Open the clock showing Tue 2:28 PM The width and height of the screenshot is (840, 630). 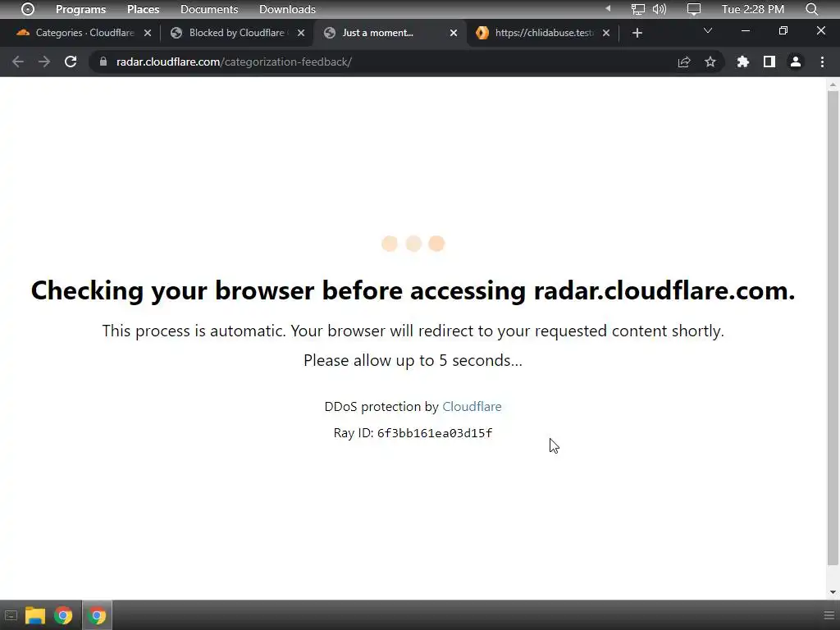[x=753, y=9]
